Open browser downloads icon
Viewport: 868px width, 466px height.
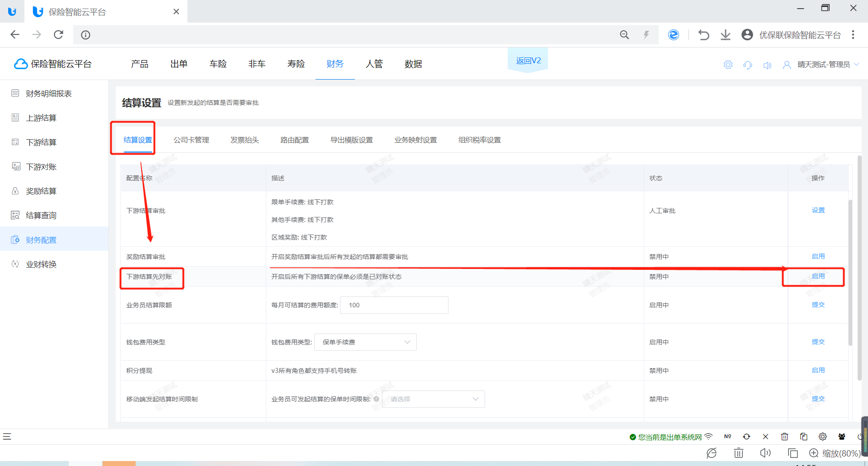click(x=726, y=35)
